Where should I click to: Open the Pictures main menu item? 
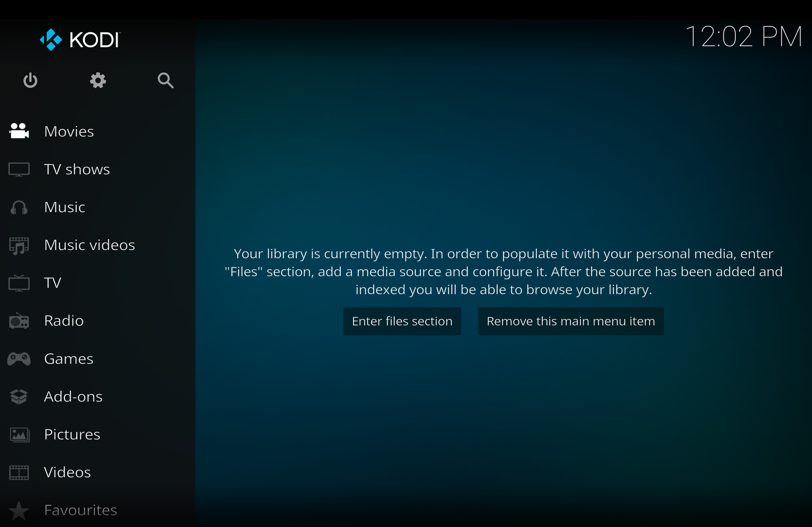click(x=72, y=434)
